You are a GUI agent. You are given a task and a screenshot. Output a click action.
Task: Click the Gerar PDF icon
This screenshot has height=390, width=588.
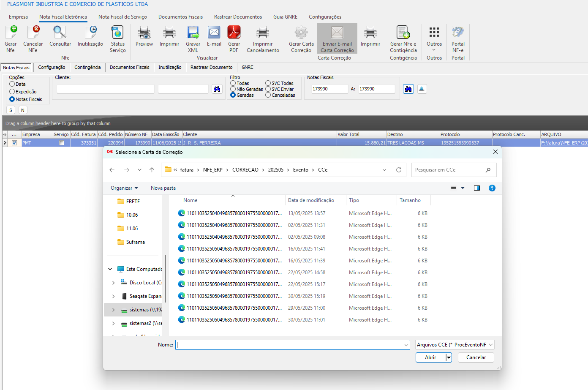234,33
